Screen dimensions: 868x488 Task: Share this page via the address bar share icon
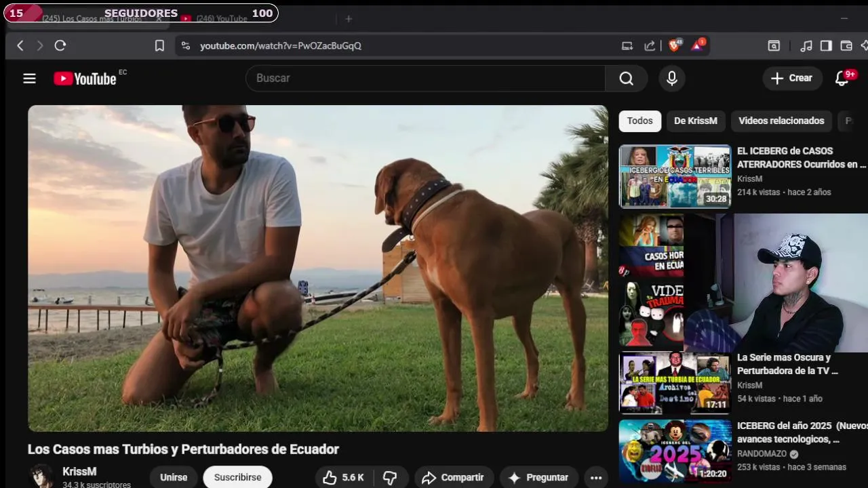pyautogui.click(x=650, y=45)
